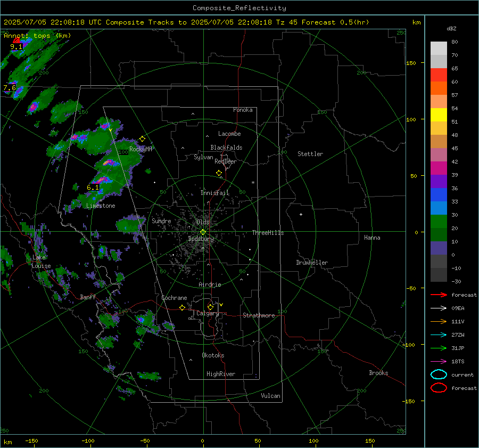Viewport: 479px width, 448px height.
Task: Click the Banff town label
Action: (x=88, y=297)
